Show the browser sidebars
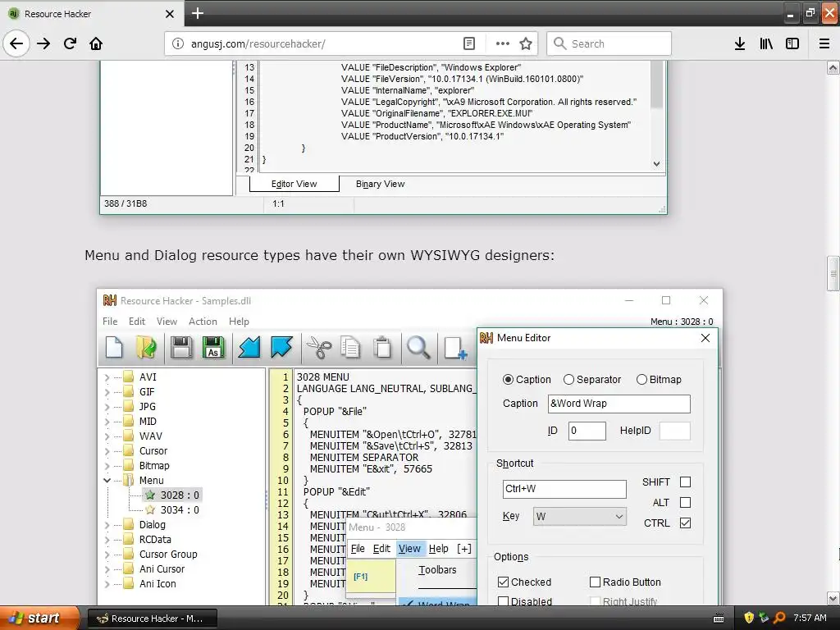This screenshot has height=630, width=840. click(x=792, y=43)
